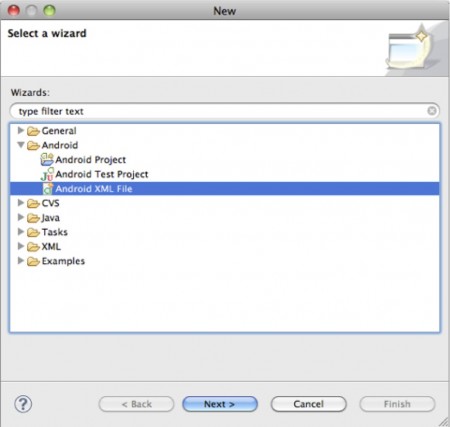Collapse the Android category triangle

point(21,145)
